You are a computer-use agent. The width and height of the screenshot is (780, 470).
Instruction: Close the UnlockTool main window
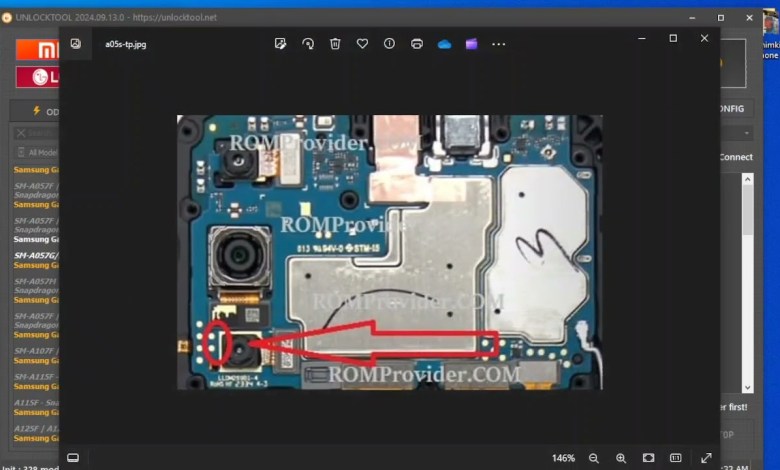point(749,17)
